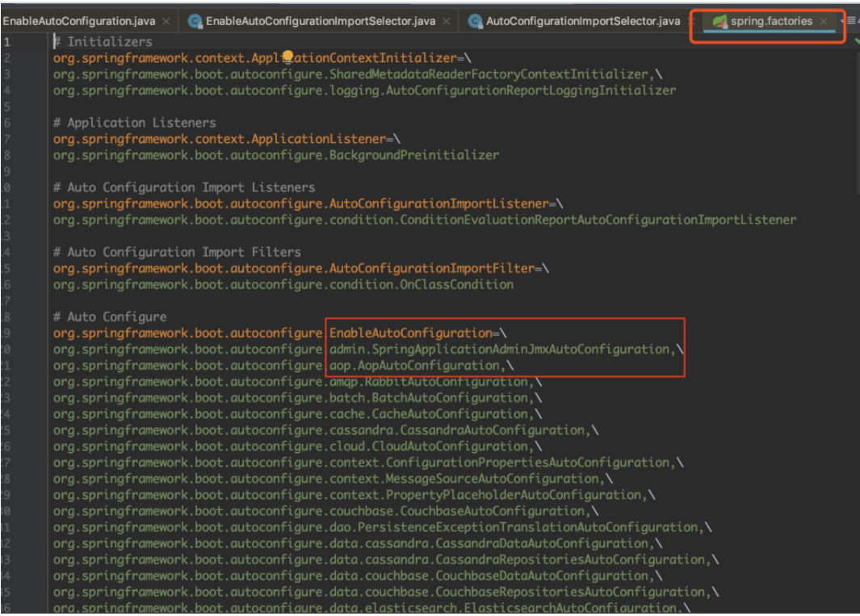Click '# Auto Configure' comment
This screenshot has height=616, width=860.
[x=110, y=317]
